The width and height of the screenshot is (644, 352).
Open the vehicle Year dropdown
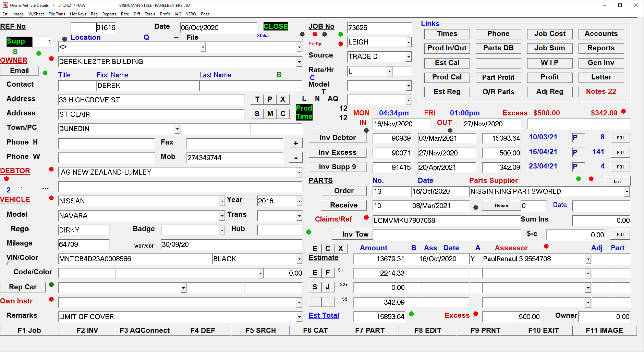[299, 201]
